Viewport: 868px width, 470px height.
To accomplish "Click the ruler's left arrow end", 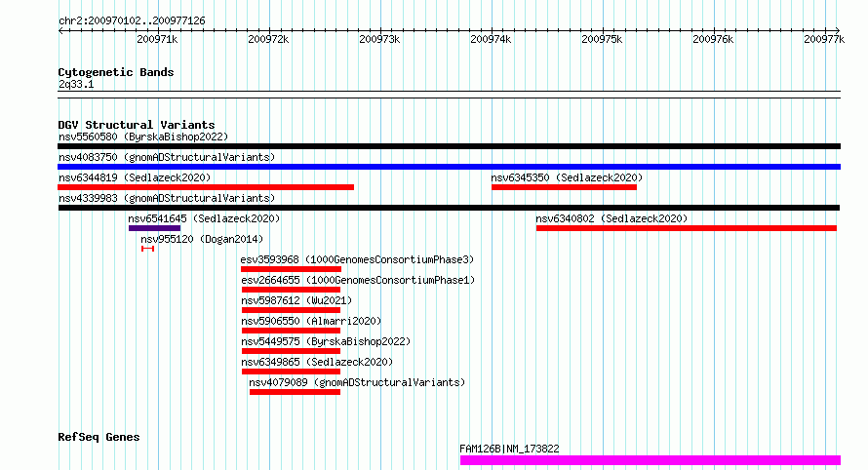I will point(60,30).
